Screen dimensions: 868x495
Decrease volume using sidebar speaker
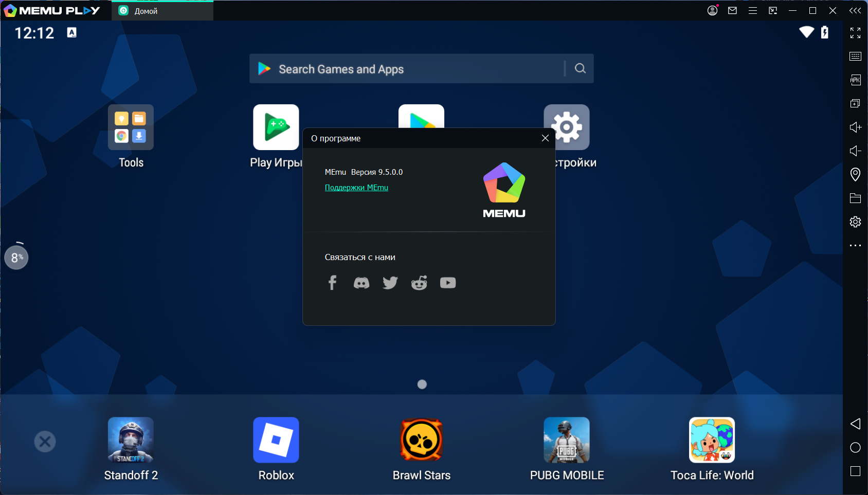click(x=855, y=151)
